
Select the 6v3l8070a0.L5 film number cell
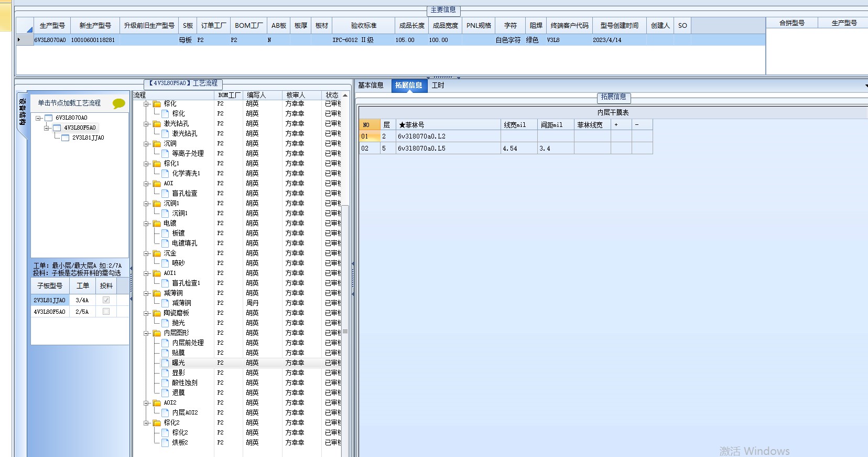pyautogui.click(x=448, y=148)
